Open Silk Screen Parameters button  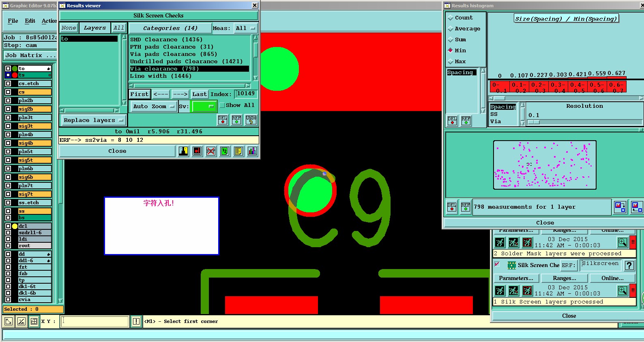click(x=516, y=278)
